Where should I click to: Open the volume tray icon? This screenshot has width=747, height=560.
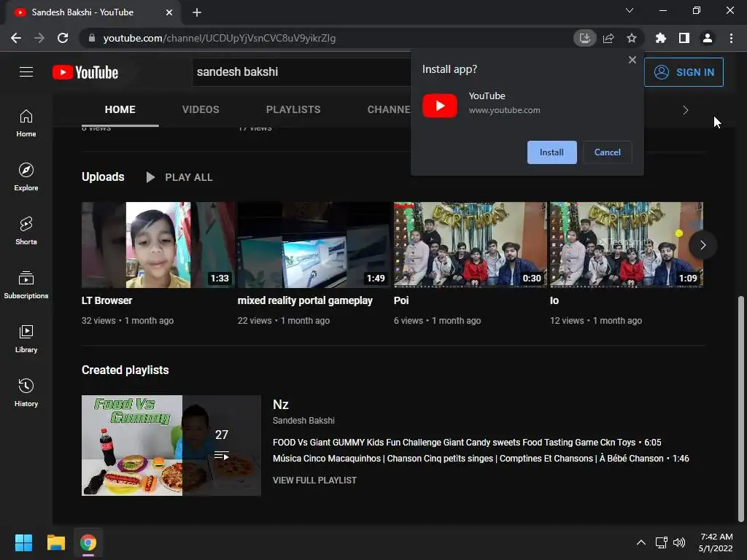pyautogui.click(x=679, y=542)
